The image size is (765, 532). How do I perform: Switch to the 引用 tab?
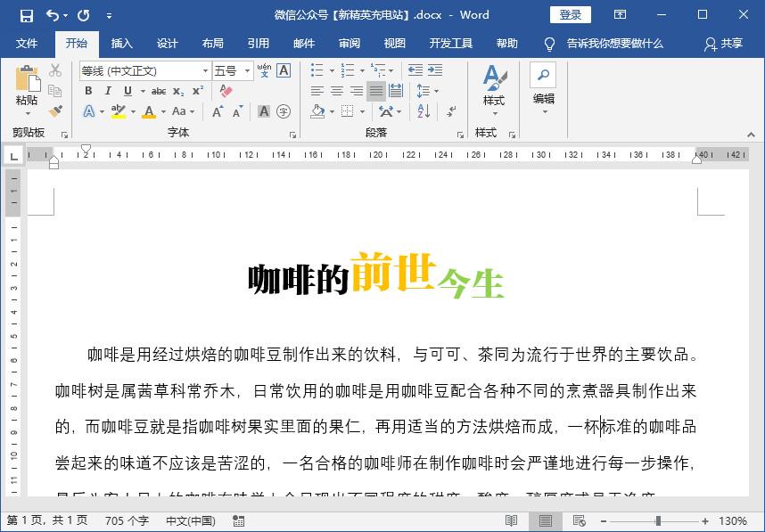click(258, 44)
